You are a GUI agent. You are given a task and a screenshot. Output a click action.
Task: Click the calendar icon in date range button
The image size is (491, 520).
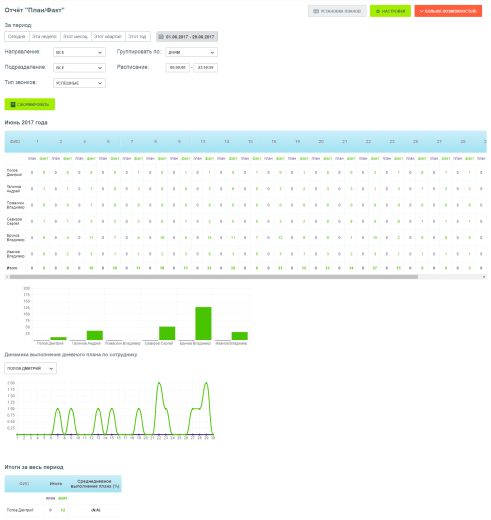point(161,37)
